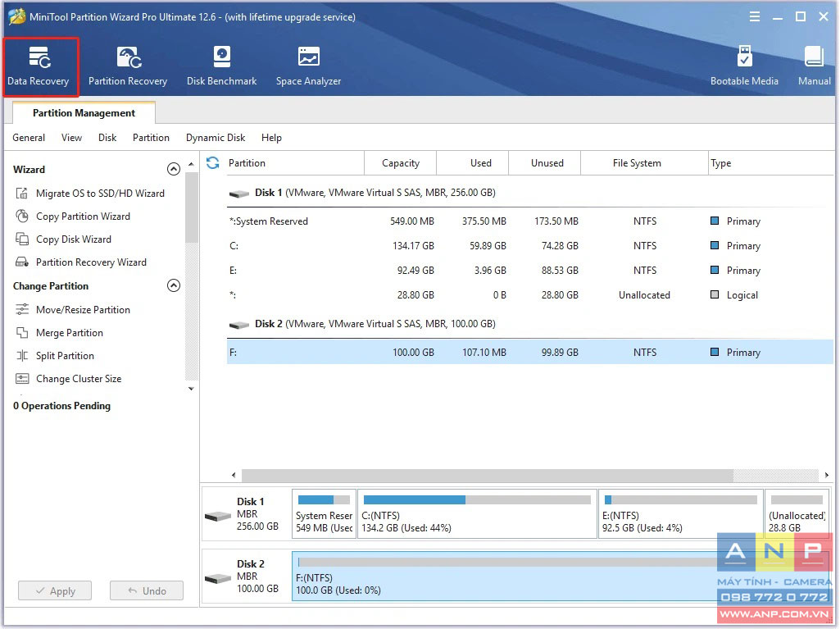Click the Move/Resize Partition icon

tap(22, 309)
